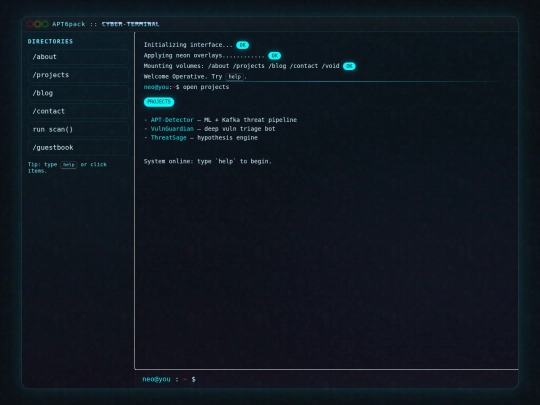
Task: Click the OK badge after Applying neon overlays
Action: (x=274, y=55)
